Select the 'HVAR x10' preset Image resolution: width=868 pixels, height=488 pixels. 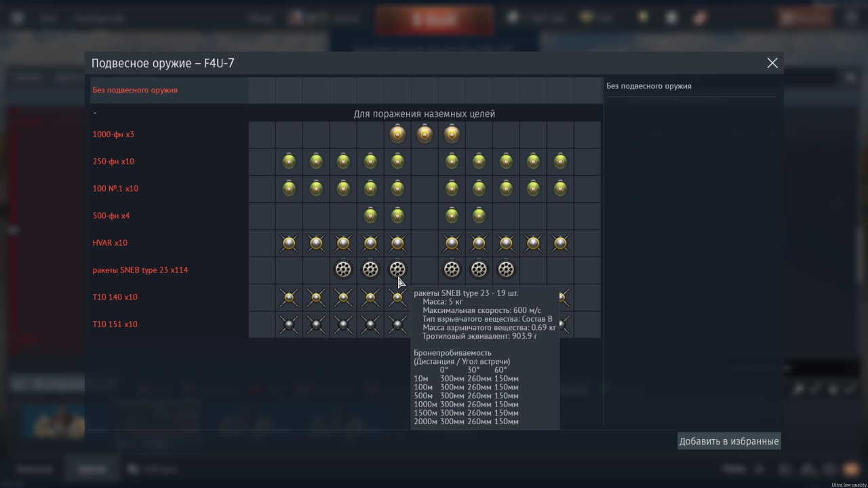coord(110,243)
